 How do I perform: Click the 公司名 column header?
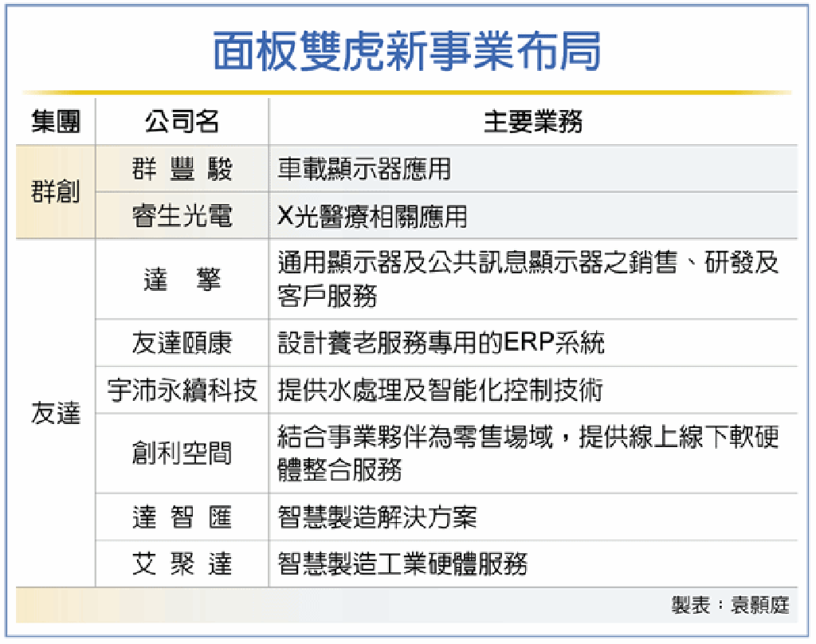tap(182, 122)
